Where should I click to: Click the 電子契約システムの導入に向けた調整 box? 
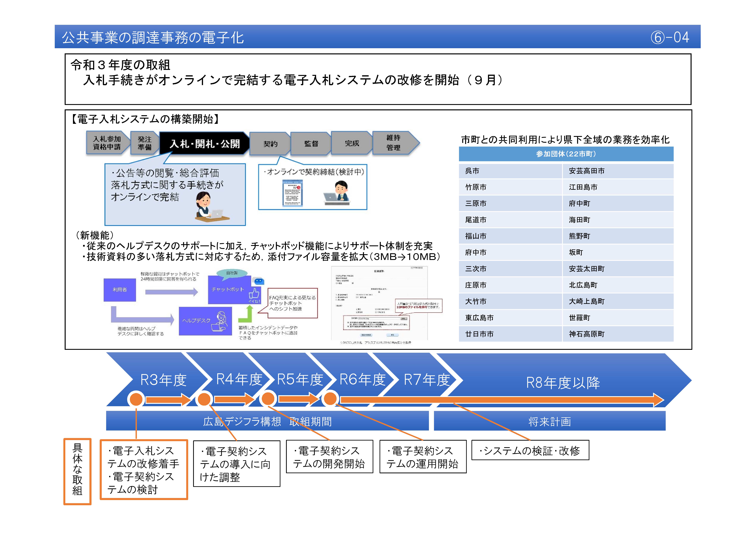(x=237, y=464)
